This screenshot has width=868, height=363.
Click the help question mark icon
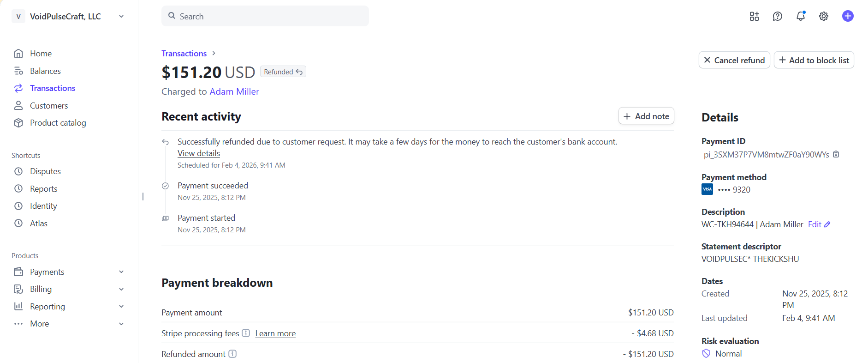[x=778, y=16]
